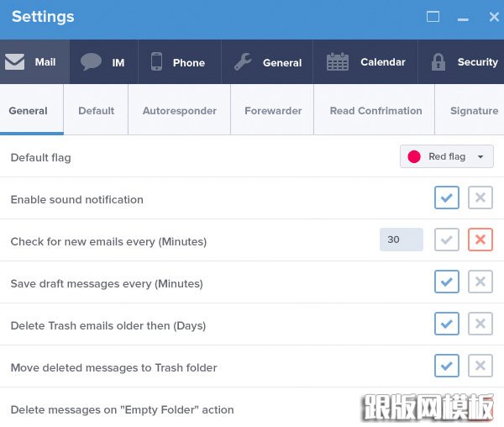504x427 pixels.
Task: Open the Read Confrimation sub-tab
Action: (374, 109)
